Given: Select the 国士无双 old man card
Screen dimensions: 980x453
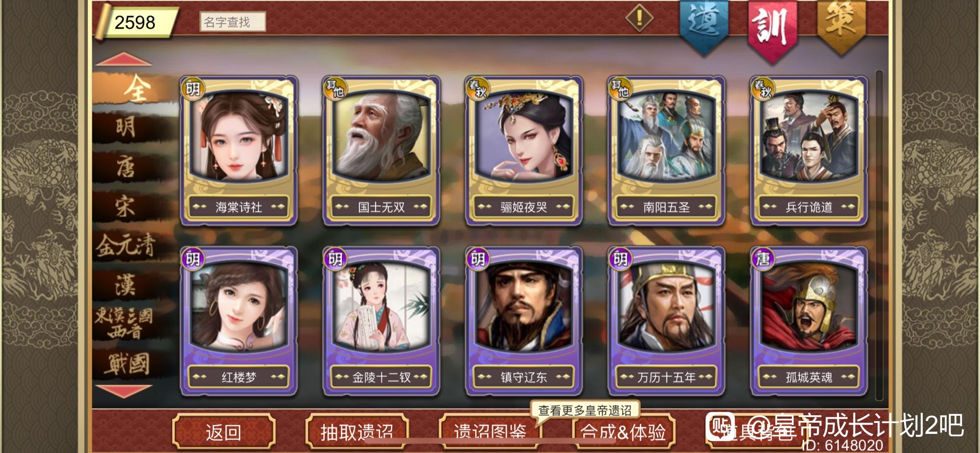Looking at the screenshot, I should 381,151.
